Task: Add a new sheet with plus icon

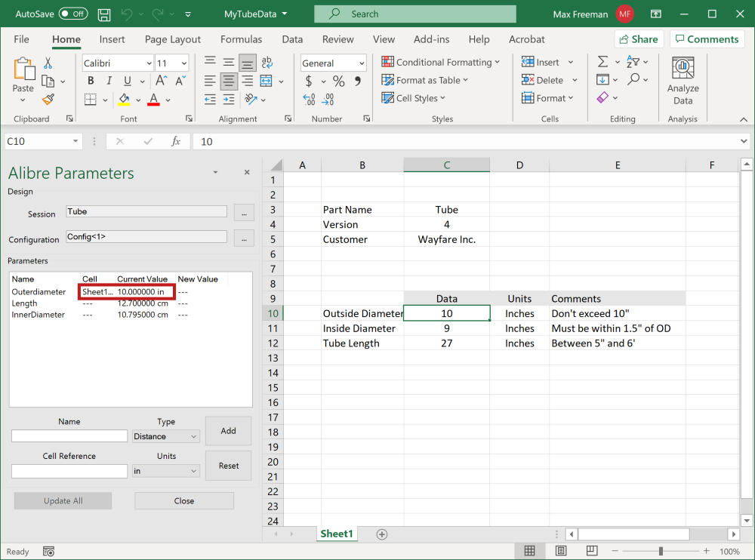Action: click(x=382, y=534)
